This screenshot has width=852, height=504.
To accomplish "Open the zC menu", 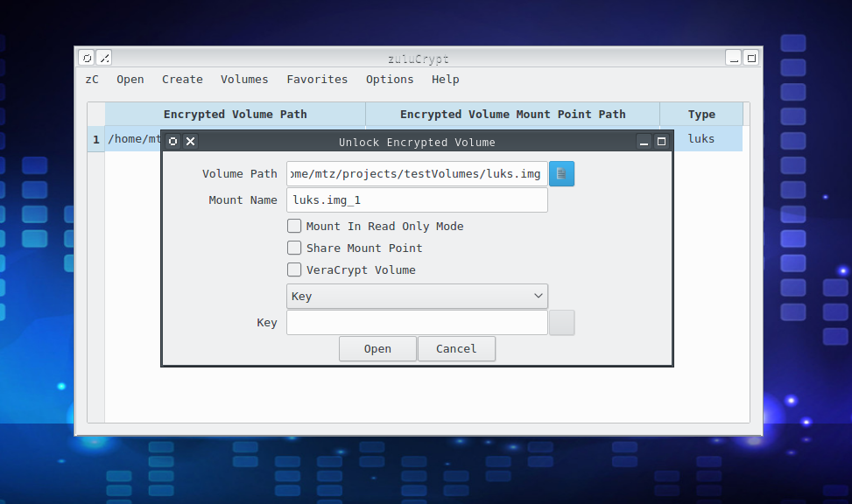I will 92,80.
